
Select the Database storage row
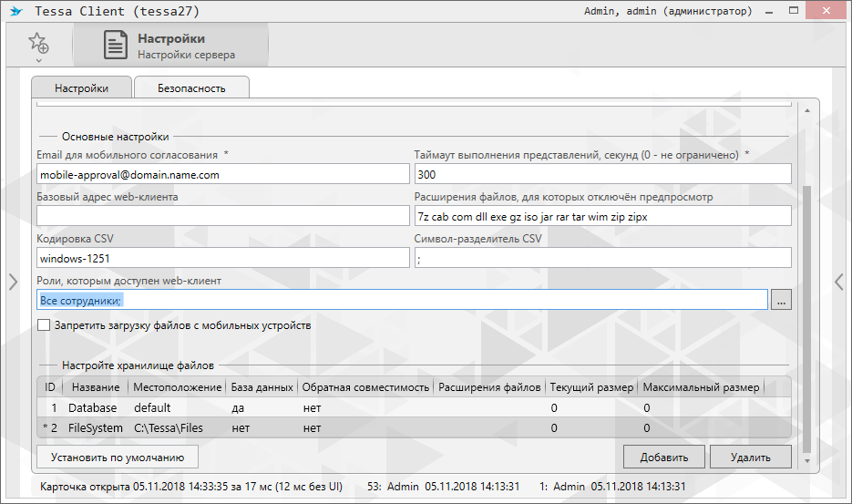pos(273,408)
